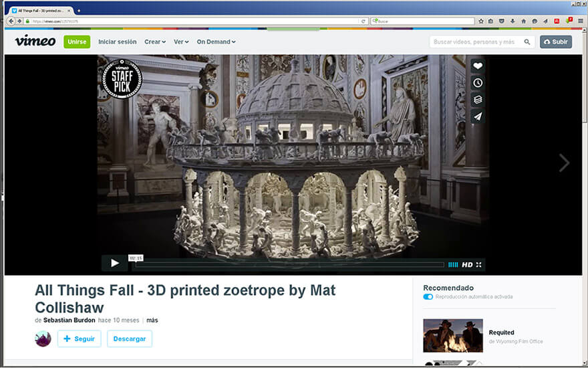The image size is (588, 368).
Task: Click the Subir upload button
Action: coord(556,41)
